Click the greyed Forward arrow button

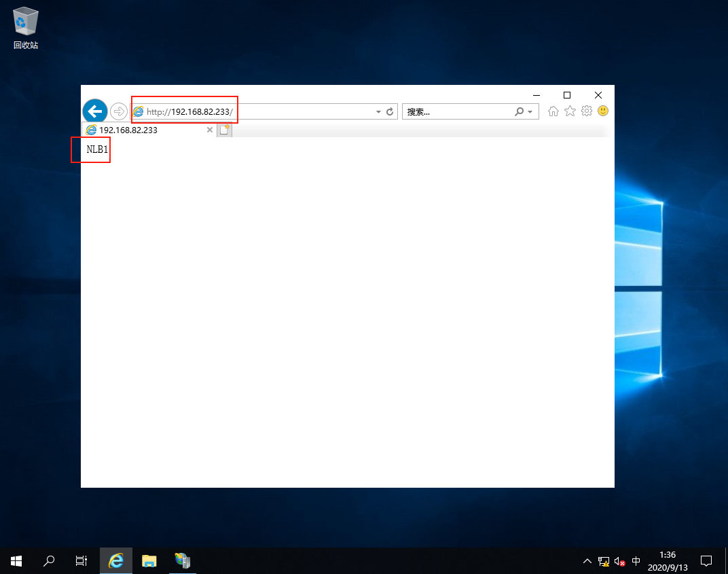click(119, 111)
